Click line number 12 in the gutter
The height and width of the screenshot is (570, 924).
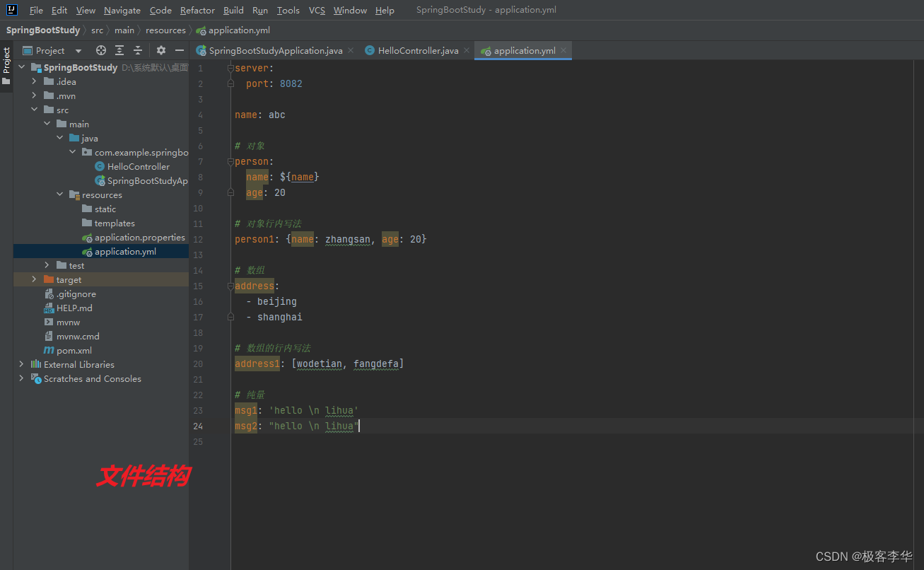click(198, 239)
